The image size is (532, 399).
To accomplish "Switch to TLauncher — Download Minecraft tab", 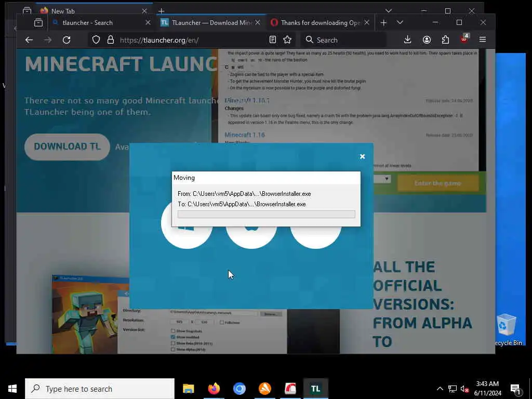I will click(211, 23).
